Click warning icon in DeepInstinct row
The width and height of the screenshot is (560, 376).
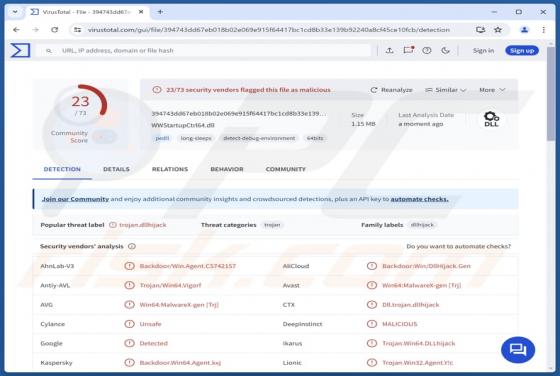(x=372, y=324)
